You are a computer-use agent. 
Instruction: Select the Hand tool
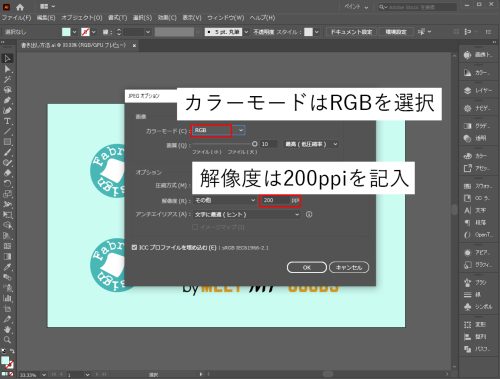7,329
